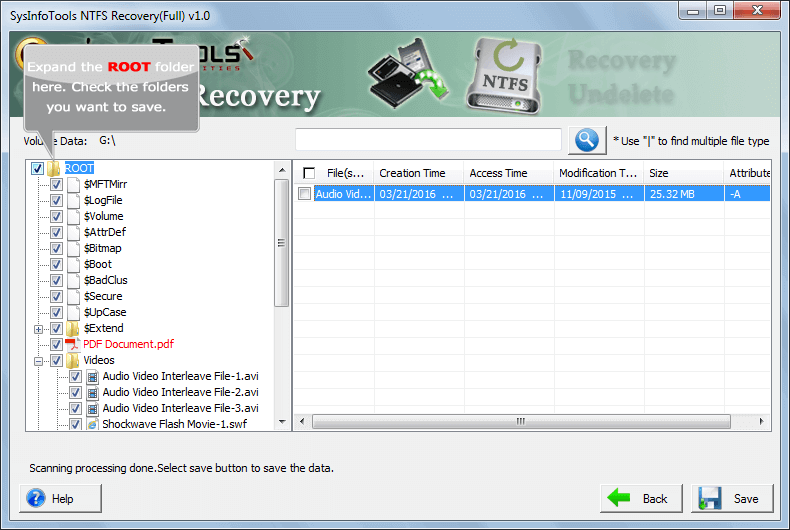
Task: Uncheck the $AttrDef checkbox
Action: (x=56, y=232)
